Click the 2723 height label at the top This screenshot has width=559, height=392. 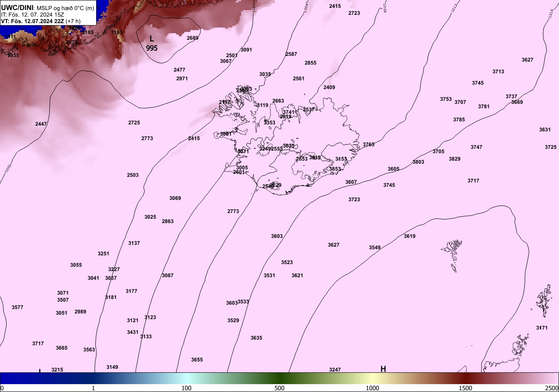click(x=354, y=13)
